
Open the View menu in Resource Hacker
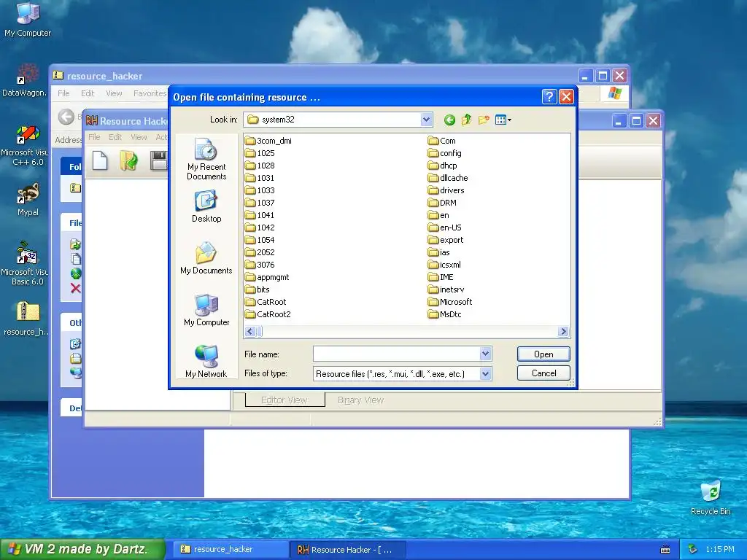[x=139, y=137]
